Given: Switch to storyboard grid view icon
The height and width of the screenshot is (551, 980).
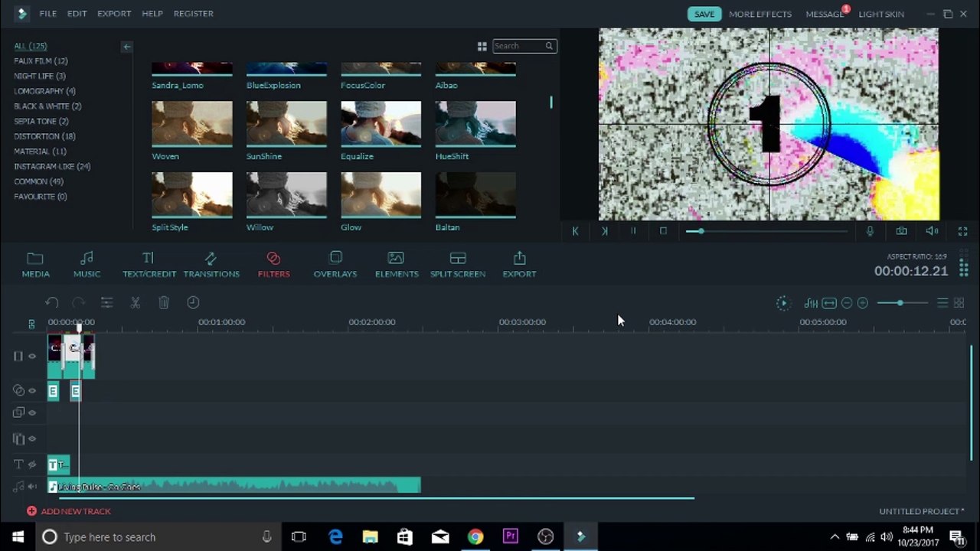Looking at the screenshot, I should [x=959, y=304].
